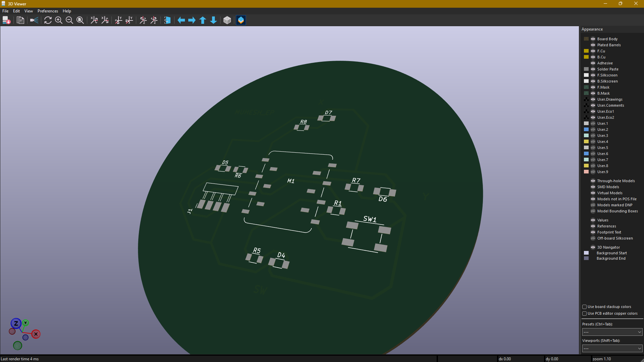Show Off-board Silkscreen

click(593, 238)
